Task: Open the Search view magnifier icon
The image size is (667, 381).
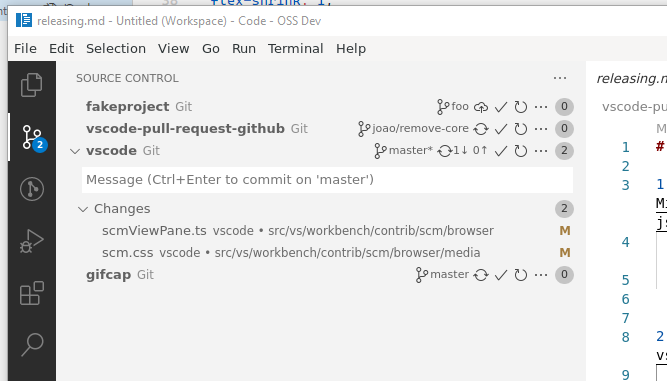Action: (x=31, y=344)
